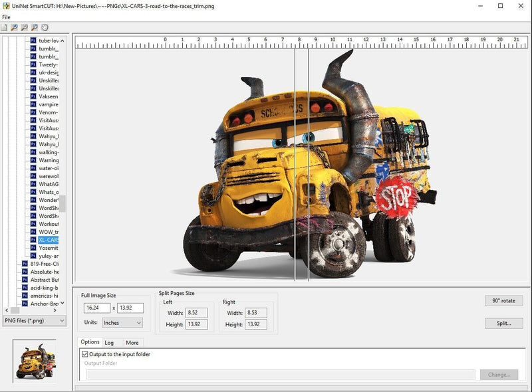Click the 90° rotate button
This screenshot has width=532, height=392.
(502, 300)
